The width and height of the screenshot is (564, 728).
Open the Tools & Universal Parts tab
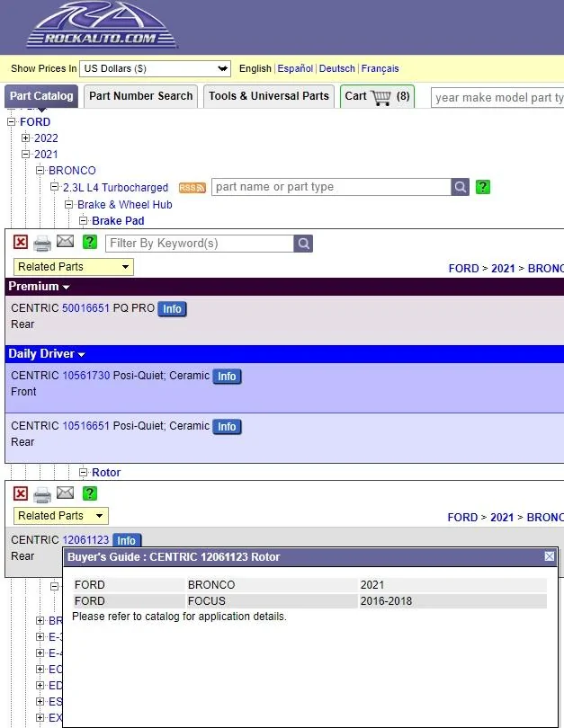[x=269, y=96]
